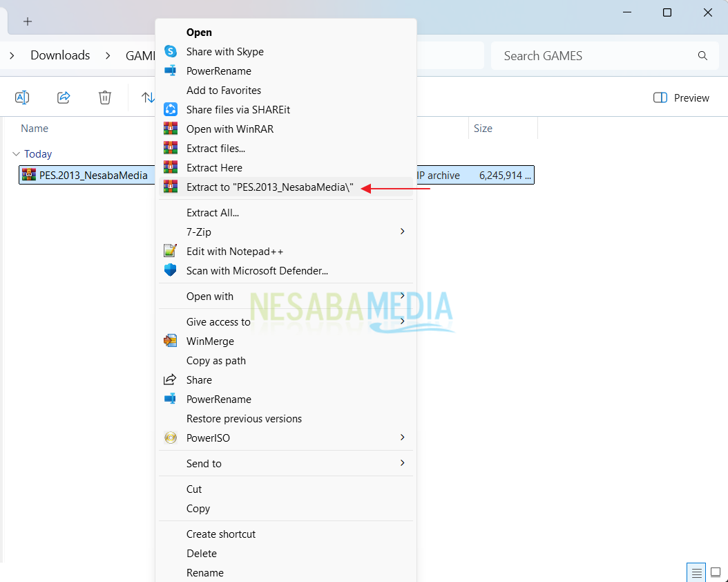Select Extract to "PES.2013_NesabaMedia\"
The width and height of the screenshot is (728, 582).
tap(286, 187)
